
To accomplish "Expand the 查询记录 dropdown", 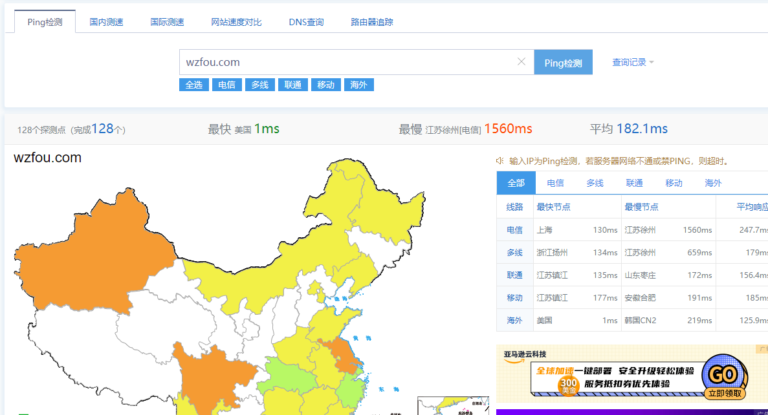I will click(632, 62).
